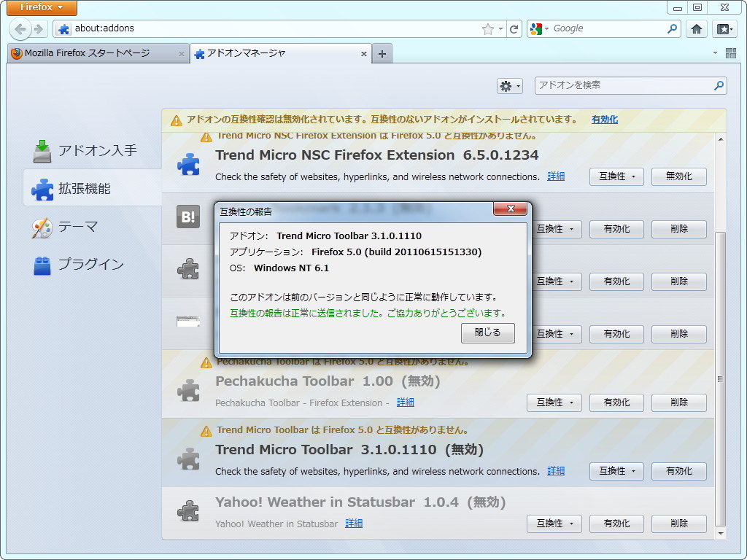Open 詳細 link for Pechakucha Toolbar
Viewport: 747px width, 560px height.
pyautogui.click(x=405, y=402)
